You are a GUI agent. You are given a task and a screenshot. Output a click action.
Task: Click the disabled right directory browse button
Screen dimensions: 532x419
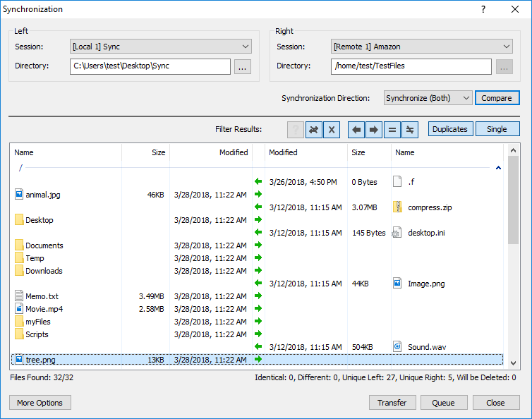click(504, 67)
